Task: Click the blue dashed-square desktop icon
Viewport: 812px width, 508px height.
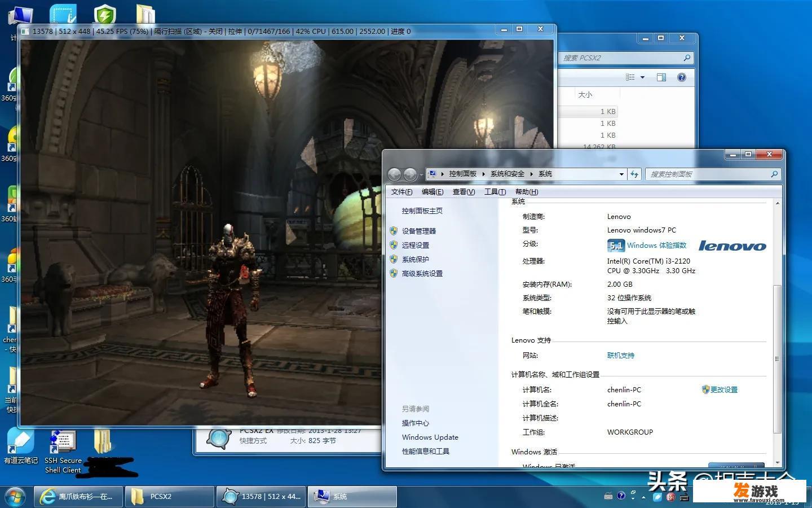Action: (63, 14)
